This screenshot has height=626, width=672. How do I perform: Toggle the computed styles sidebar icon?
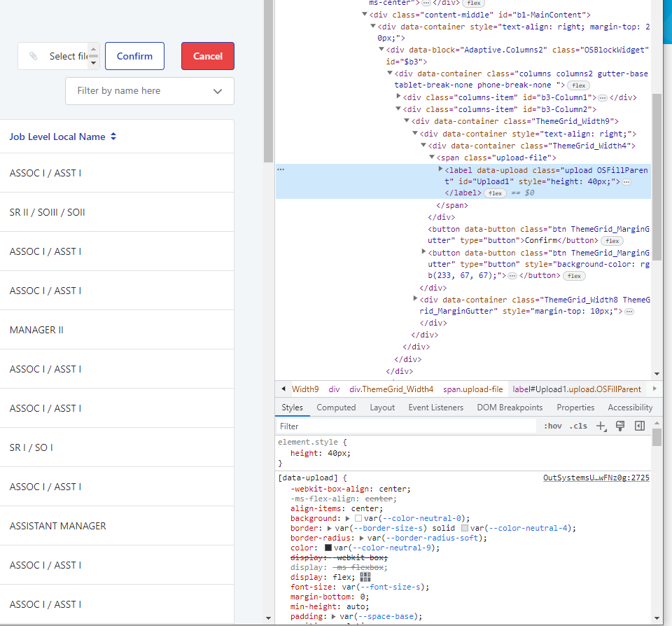[639, 426]
